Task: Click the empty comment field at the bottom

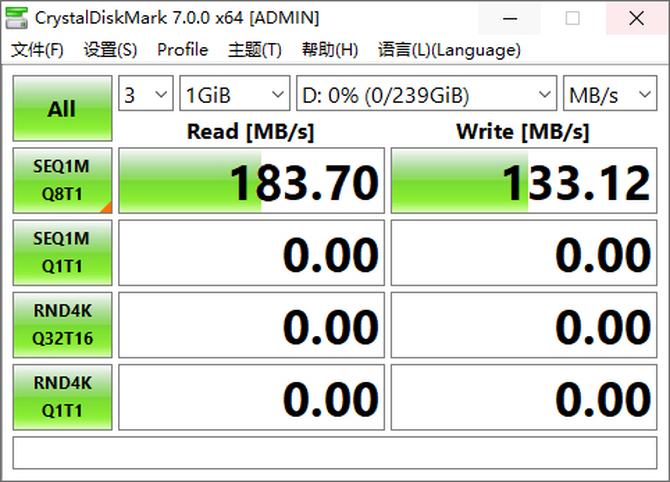Action: (x=335, y=453)
